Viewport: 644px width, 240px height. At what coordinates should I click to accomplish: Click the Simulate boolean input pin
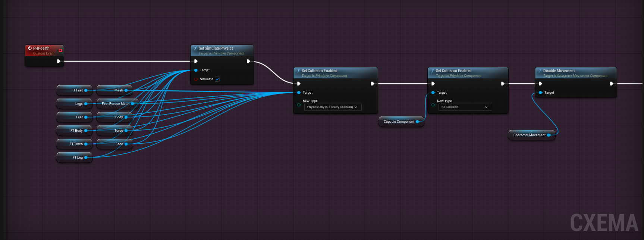196,79
